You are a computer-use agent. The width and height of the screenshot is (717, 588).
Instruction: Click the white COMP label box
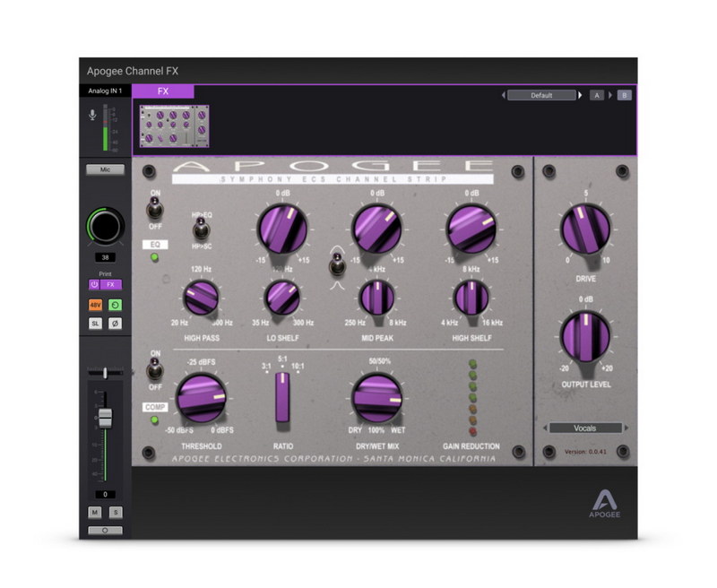155,407
